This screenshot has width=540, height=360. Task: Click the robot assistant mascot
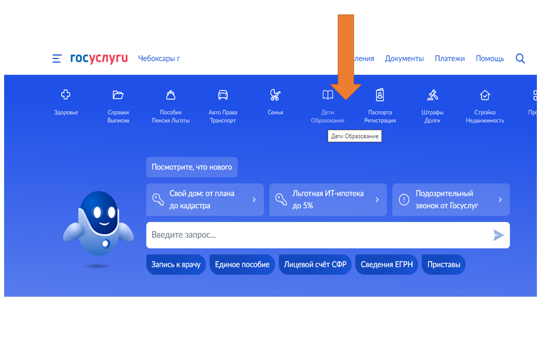(98, 224)
